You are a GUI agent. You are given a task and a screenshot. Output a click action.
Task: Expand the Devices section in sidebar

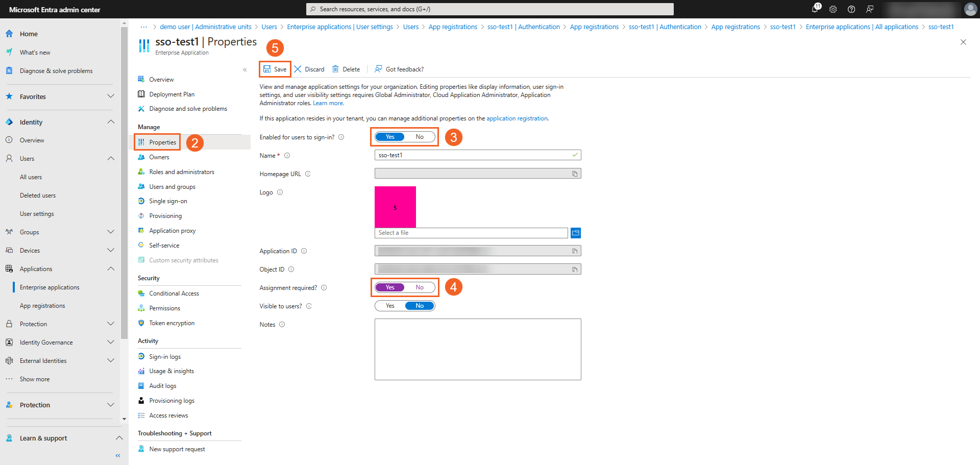pyautogui.click(x=111, y=251)
